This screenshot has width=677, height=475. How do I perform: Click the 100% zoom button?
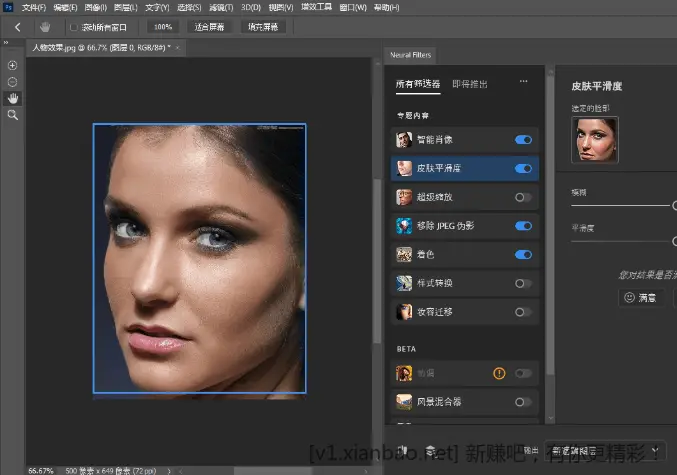click(163, 27)
